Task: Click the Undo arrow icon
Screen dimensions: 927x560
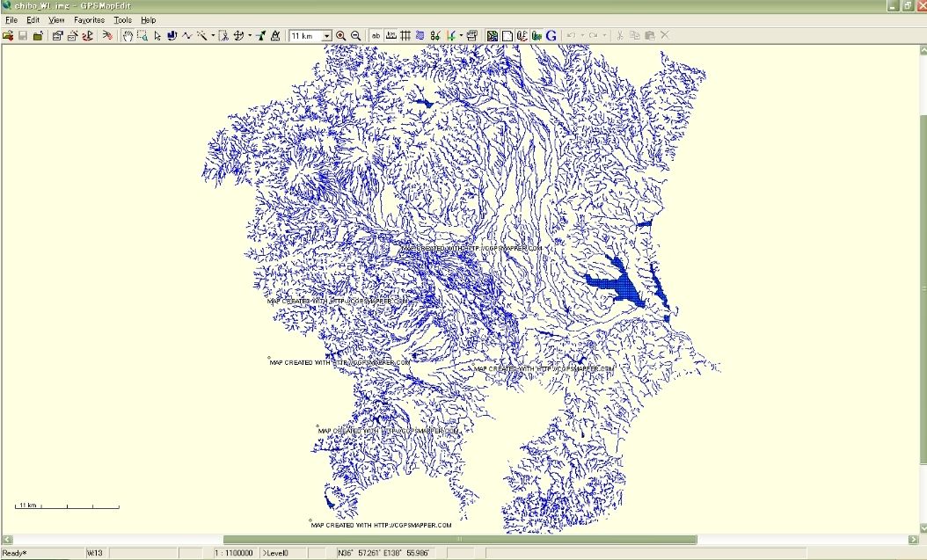Action: pyautogui.click(x=571, y=35)
